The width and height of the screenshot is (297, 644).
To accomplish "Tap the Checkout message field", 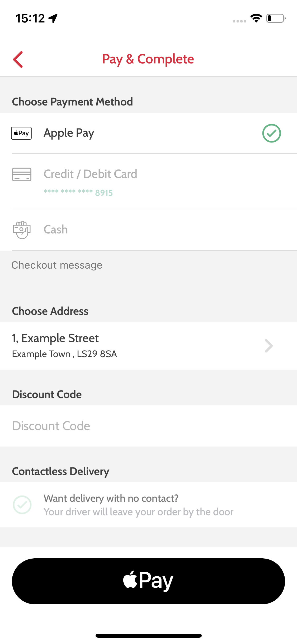I will (148, 265).
